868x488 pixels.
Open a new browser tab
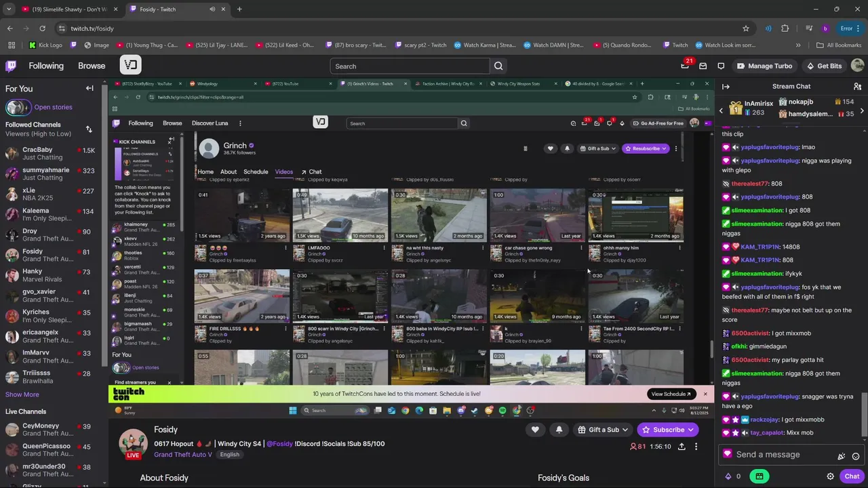239,9
